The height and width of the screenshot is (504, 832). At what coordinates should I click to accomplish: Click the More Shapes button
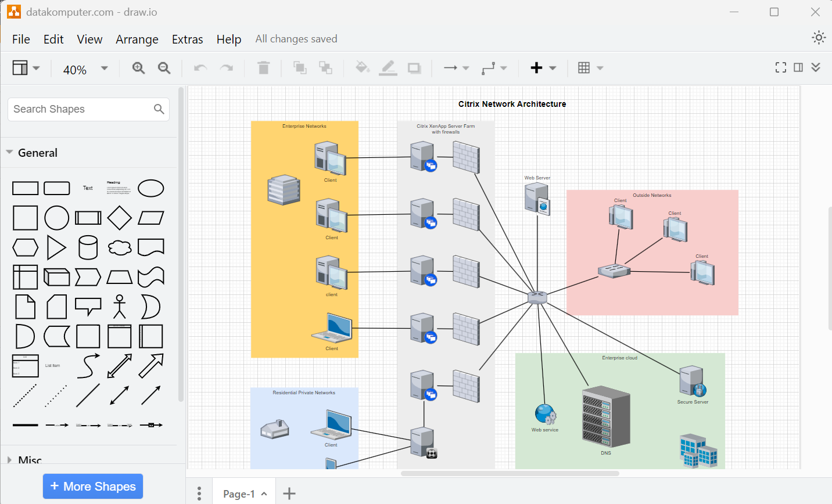(x=92, y=486)
